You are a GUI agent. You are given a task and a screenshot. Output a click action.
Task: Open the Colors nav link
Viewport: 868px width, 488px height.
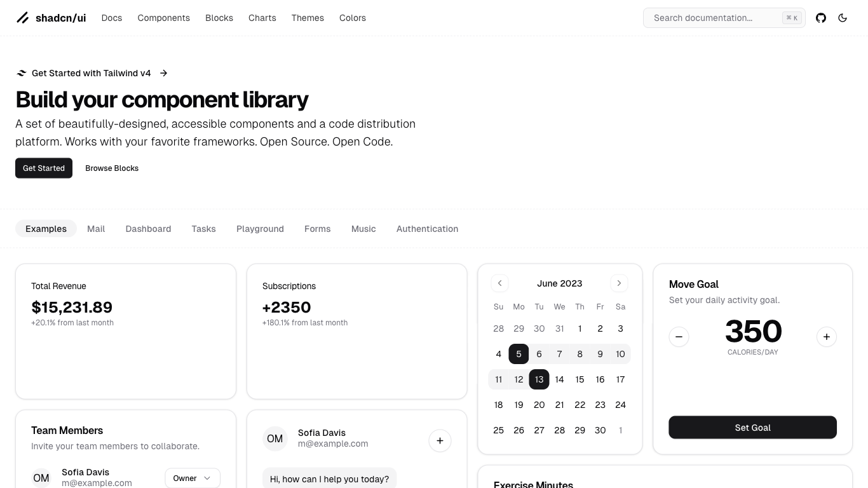pyautogui.click(x=353, y=18)
